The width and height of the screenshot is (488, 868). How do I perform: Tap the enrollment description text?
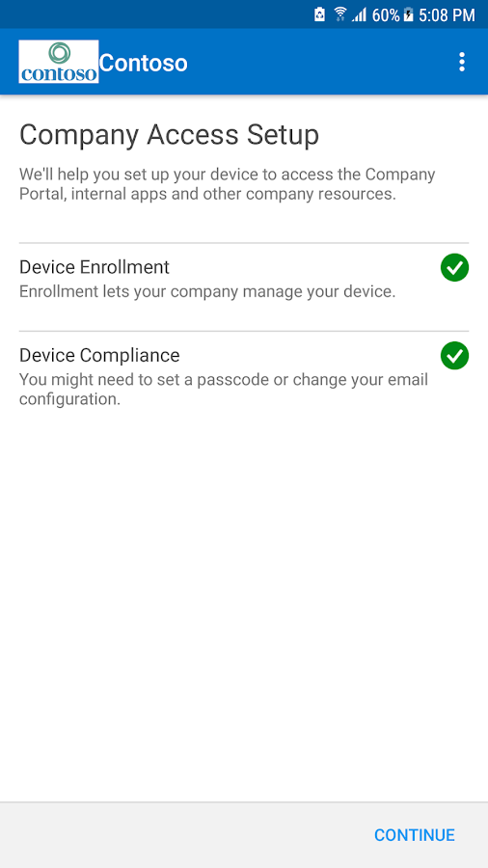tap(207, 291)
